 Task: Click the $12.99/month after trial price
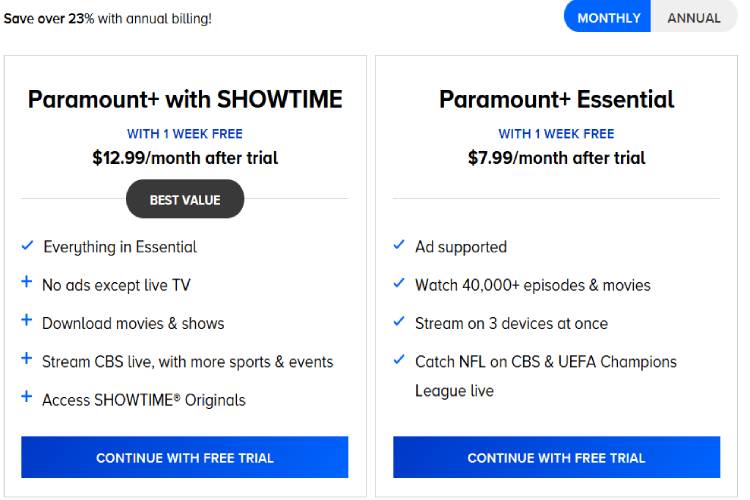pyautogui.click(x=185, y=158)
